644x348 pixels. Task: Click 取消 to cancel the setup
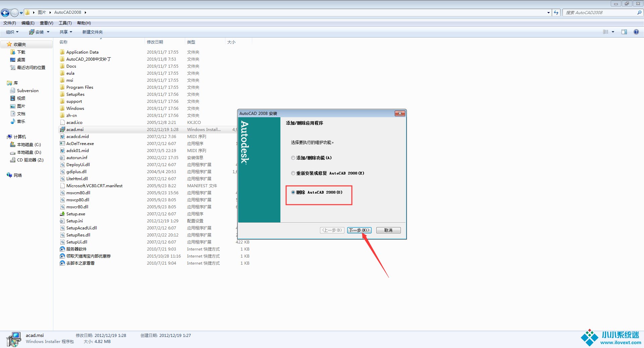click(388, 230)
